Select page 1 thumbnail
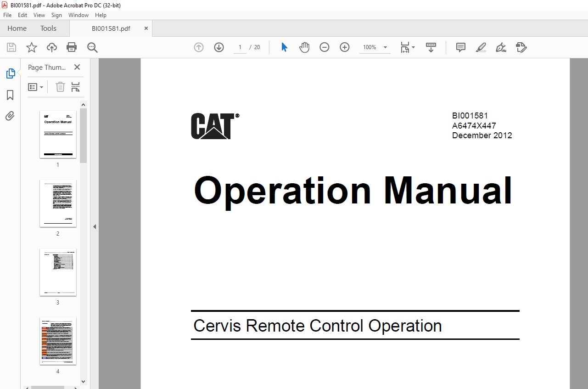The height and width of the screenshot is (389, 588). tap(58, 134)
